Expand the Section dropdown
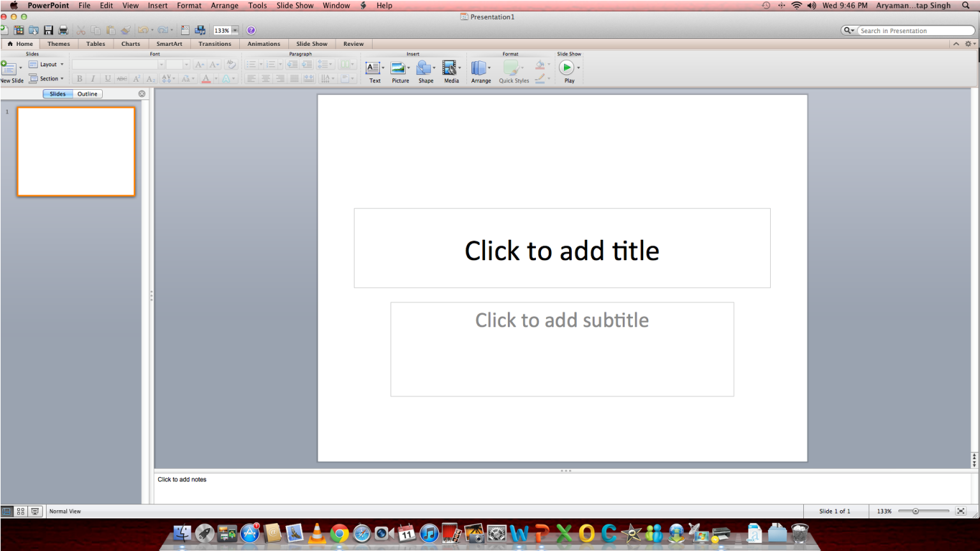Viewport: 980px width, 551px height. point(47,78)
